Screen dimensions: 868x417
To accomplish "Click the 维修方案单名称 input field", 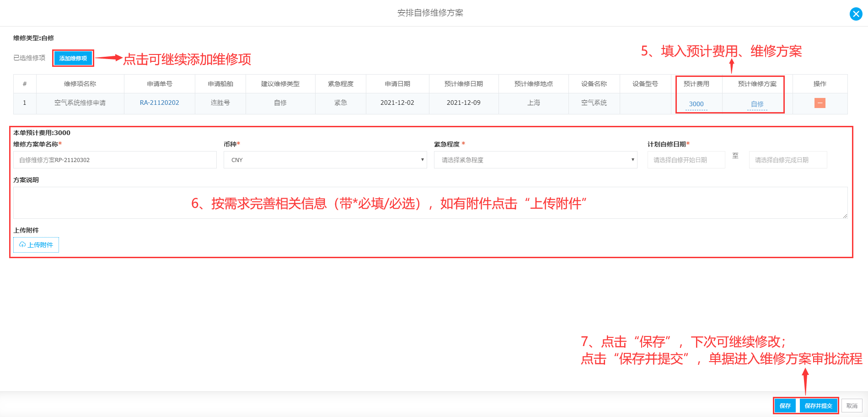I will tap(115, 160).
